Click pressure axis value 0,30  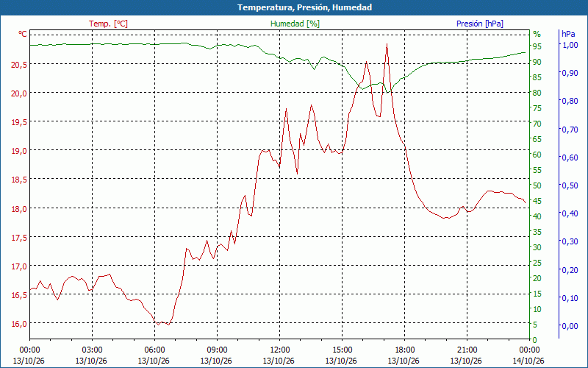tap(570, 241)
